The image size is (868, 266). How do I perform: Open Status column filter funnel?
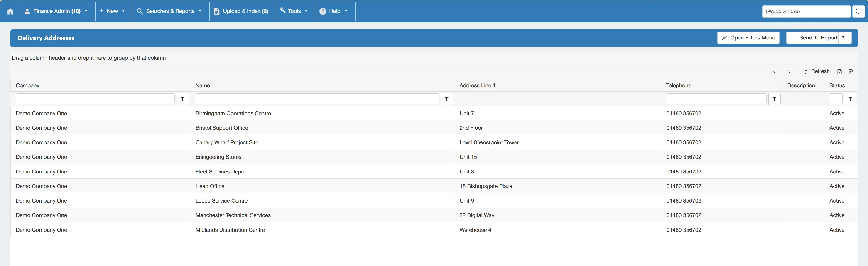(x=851, y=99)
